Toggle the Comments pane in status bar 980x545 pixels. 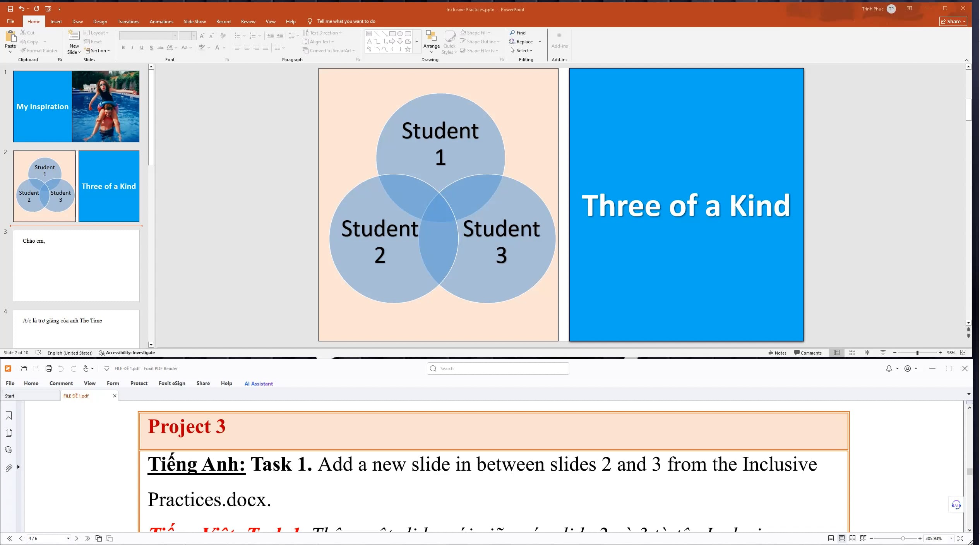click(x=807, y=353)
